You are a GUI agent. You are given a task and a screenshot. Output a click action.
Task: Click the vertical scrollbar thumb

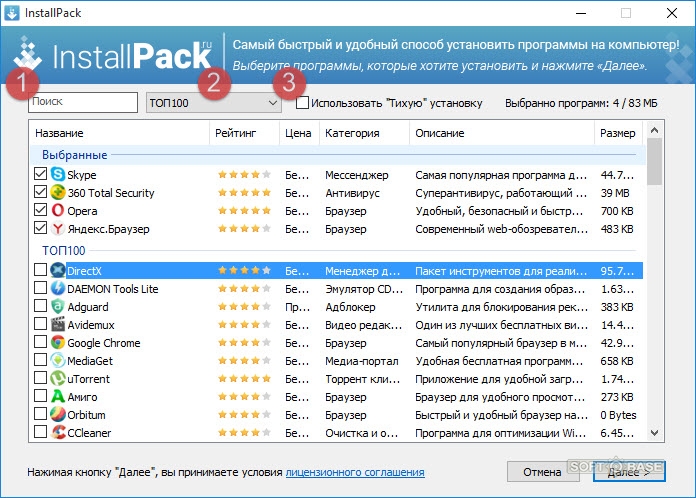(x=654, y=162)
